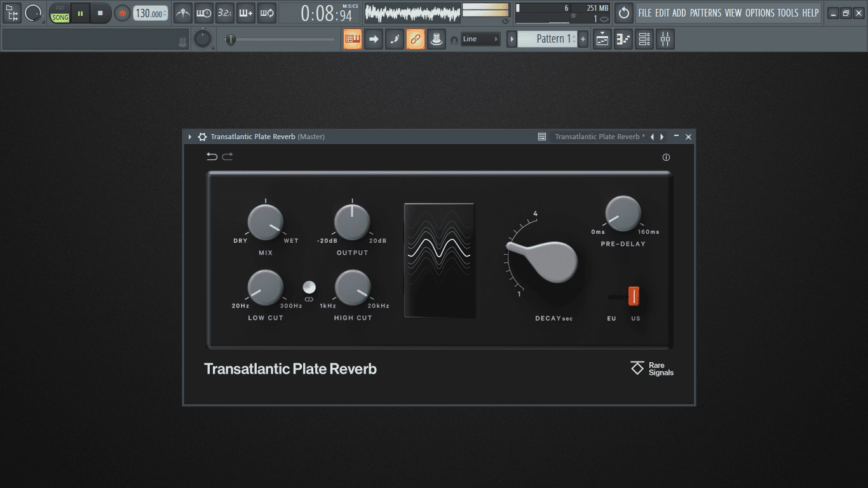Open the plugin preset grid browser icon

click(542, 137)
